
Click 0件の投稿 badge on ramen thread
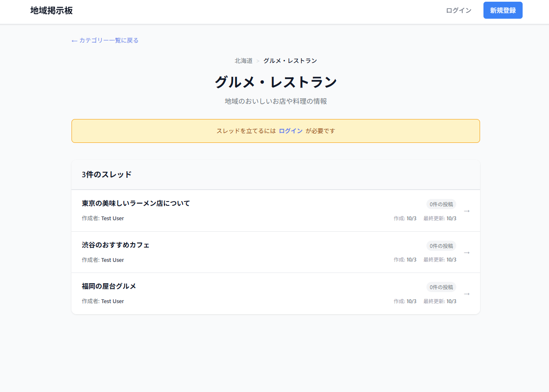[441, 204]
